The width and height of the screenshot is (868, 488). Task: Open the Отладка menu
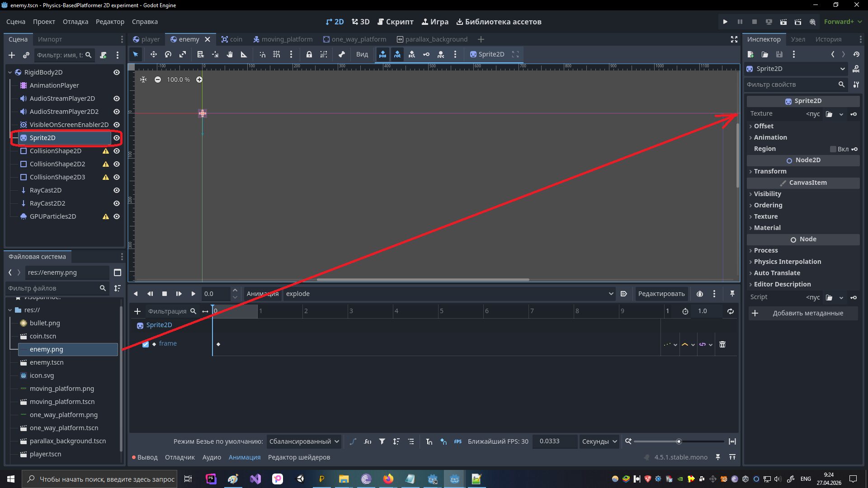[x=75, y=22]
